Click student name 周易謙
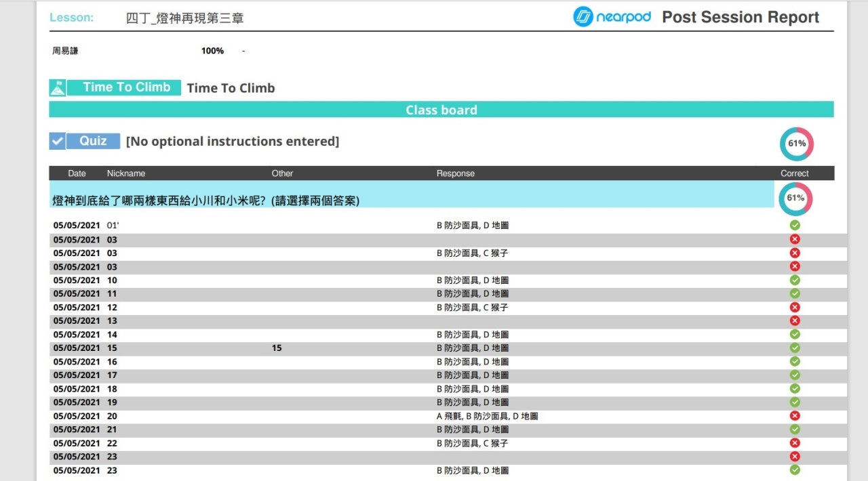 coord(65,51)
